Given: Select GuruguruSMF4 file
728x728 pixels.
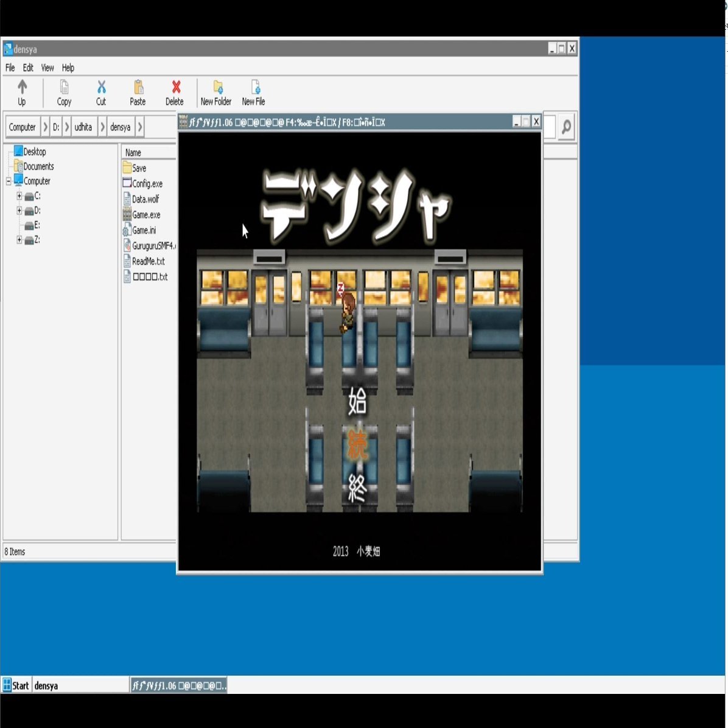Looking at the screenshot, I should tap(149, 245).
